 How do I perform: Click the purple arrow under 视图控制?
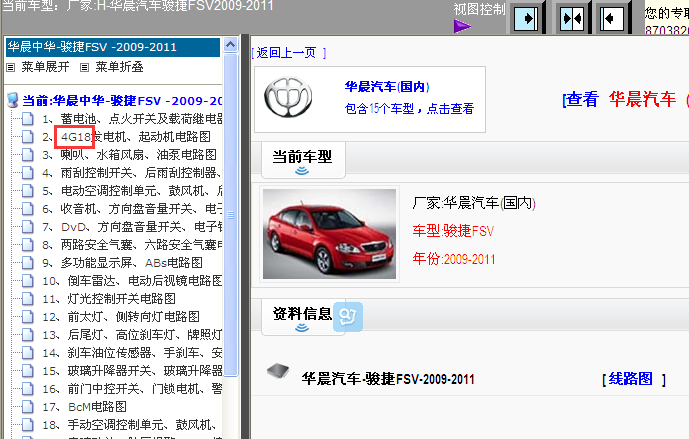click(462, 26)
